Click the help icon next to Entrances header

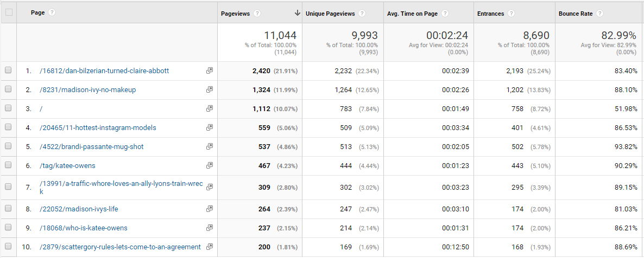click(512, 14)
